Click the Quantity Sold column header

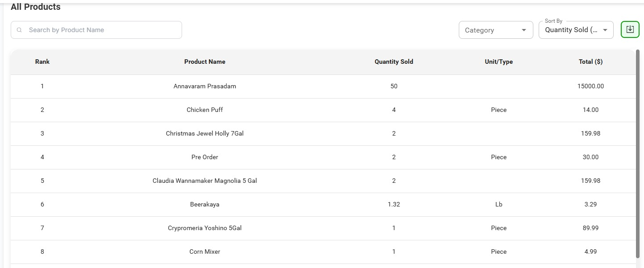pos(394,62)
